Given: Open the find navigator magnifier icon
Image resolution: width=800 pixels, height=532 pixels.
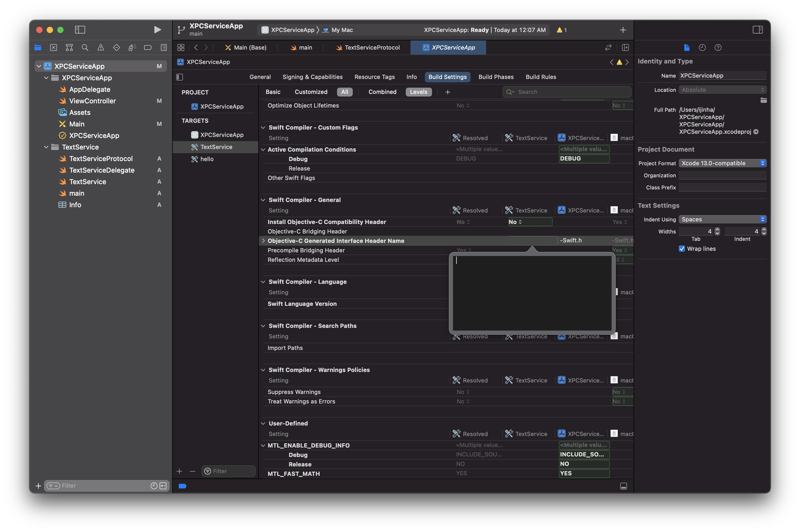Looking at the screenshot, I should 85,47.
